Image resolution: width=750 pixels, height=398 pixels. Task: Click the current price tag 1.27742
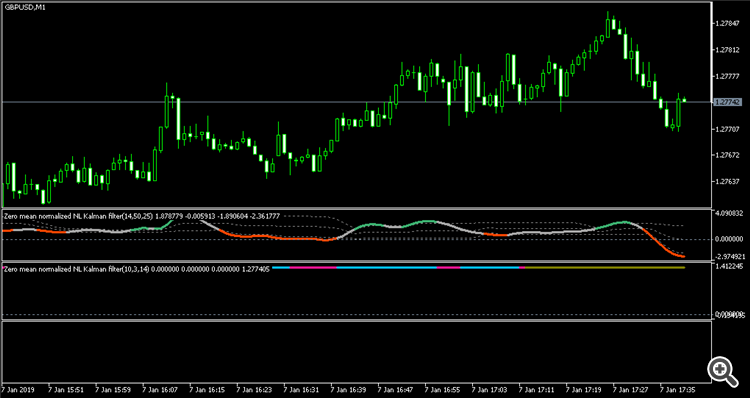(x=727, y=102)
